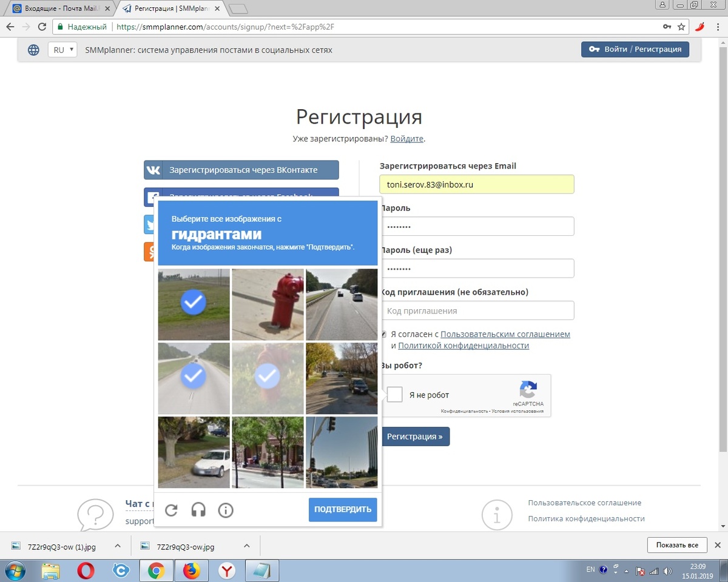The image size is (728, 582).
Task: Open footer Политика конфиденциальности link
Action: pyautogui.click(x=587, y=518)
